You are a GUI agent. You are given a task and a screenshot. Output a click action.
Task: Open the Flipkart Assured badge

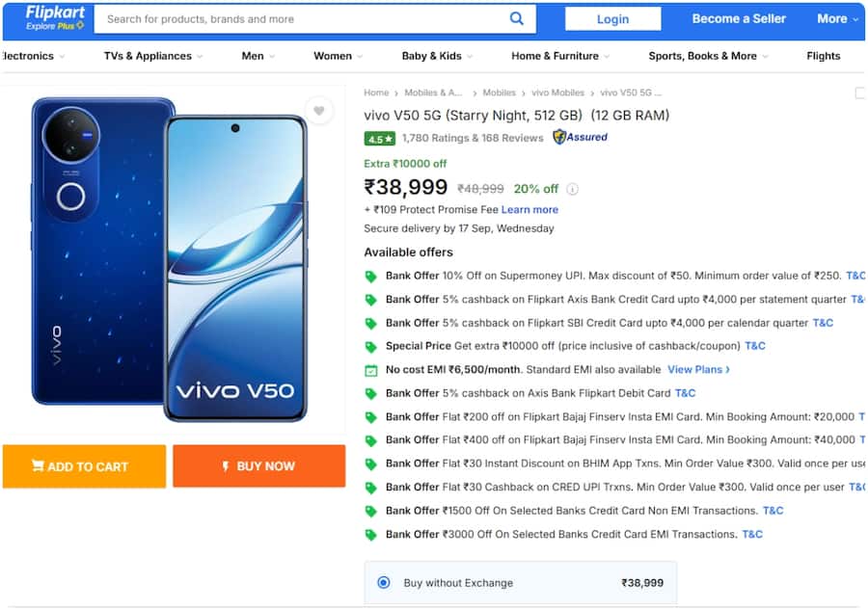click(x=579, y=137)
